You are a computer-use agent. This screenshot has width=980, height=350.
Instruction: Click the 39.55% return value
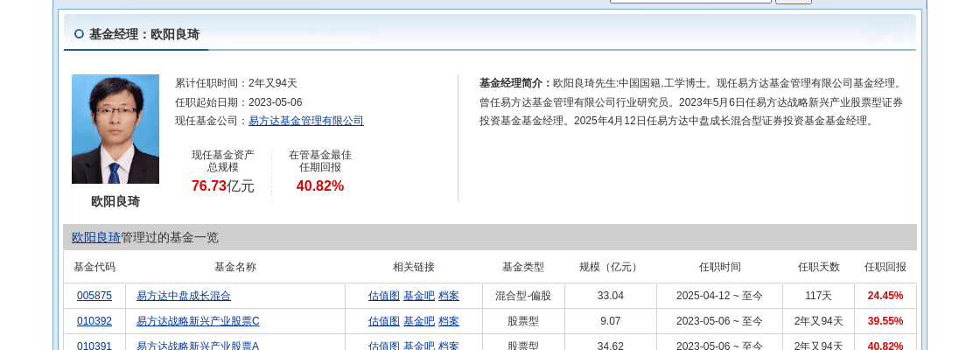pos(885,321)
